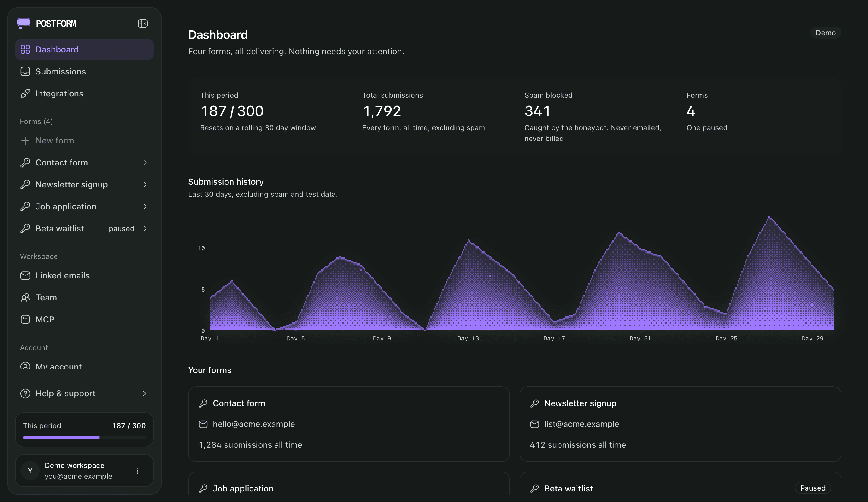Expand Newsletter signup chevron in sidebar

145,184
